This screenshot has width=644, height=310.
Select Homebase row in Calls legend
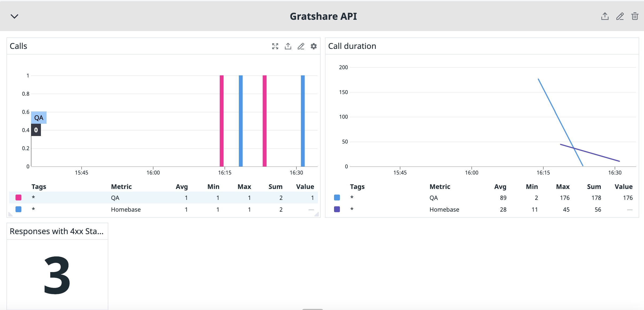163,209
